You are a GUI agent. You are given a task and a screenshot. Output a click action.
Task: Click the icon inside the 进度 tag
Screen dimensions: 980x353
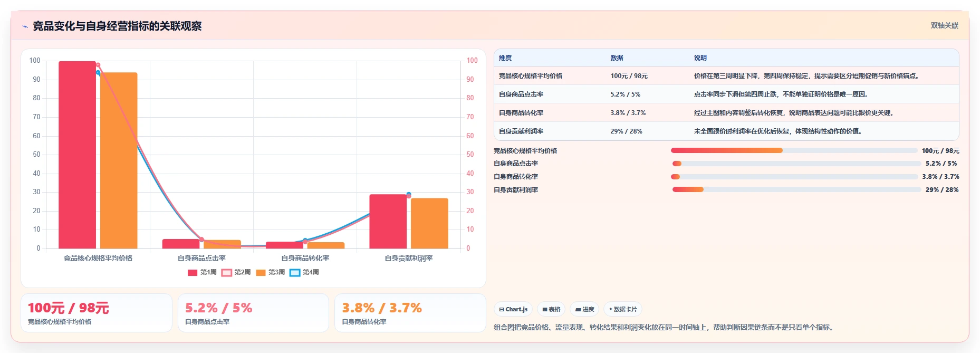click(578, 310)
